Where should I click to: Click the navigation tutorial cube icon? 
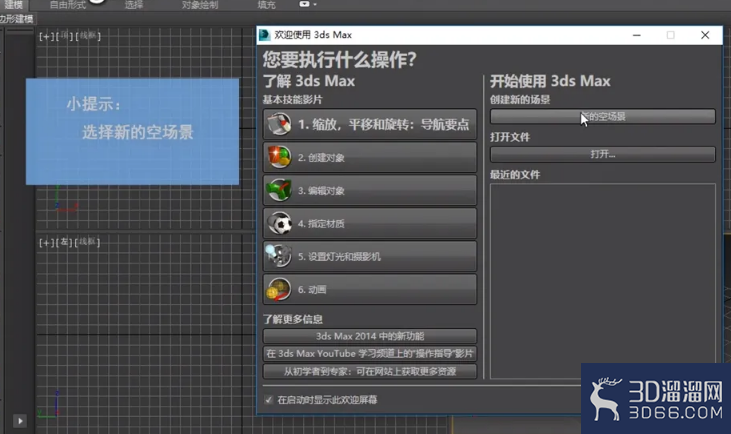tap(279, 124)
